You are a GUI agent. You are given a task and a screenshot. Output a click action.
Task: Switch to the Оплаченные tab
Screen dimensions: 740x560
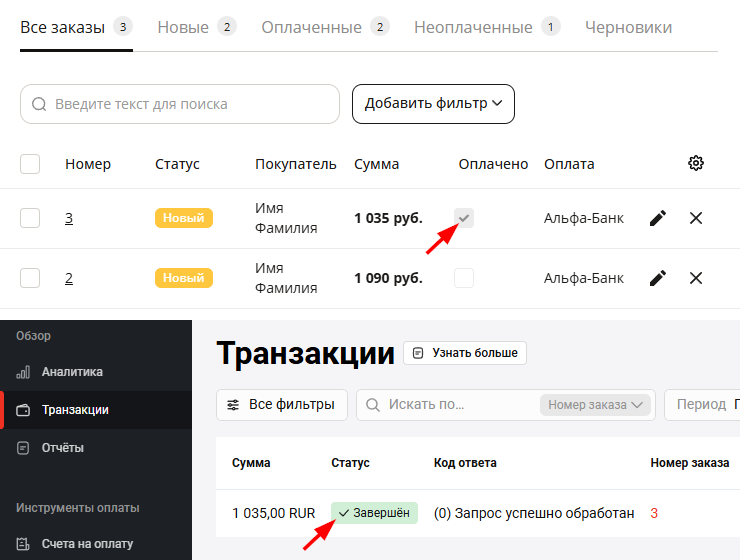pos(325,27)
